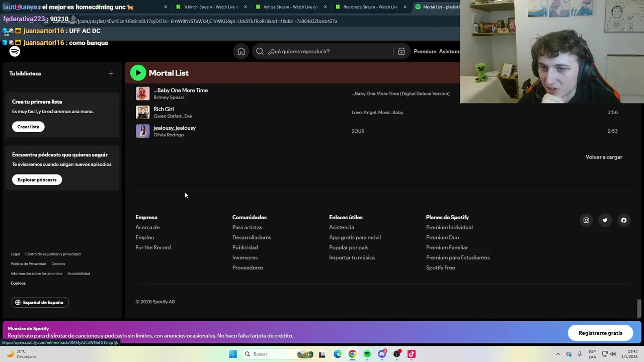Open 'Desarrolladores' link

click(x=252, y=237)
